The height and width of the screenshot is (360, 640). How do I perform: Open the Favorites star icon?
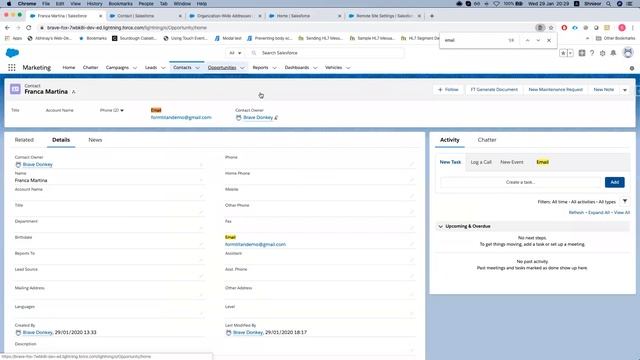(563, 53)
